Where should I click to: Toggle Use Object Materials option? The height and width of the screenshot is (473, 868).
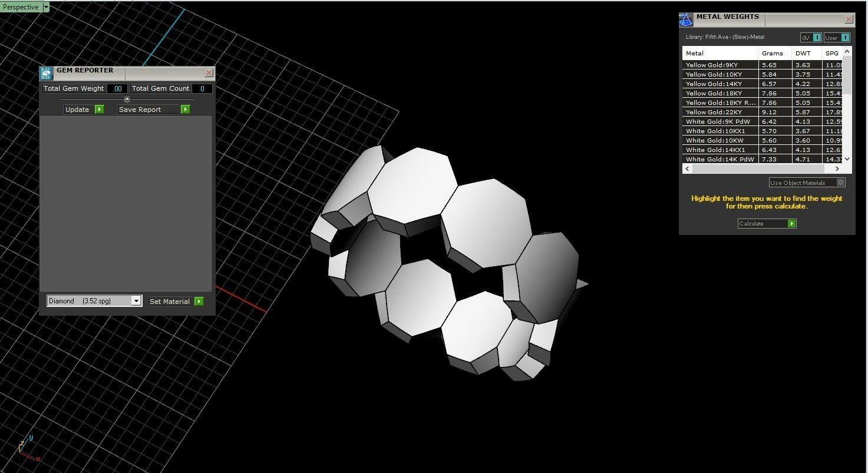click(x=807, y=183)
